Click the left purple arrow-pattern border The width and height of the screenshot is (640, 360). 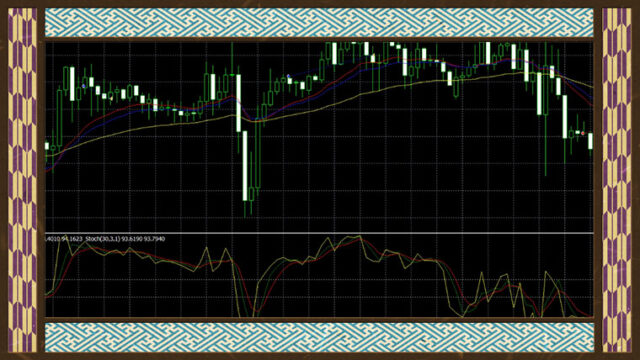click(x=22, y=180)
